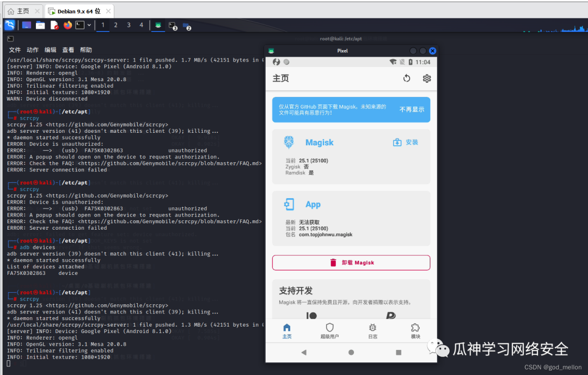Click the scrcpy icon in Pixel title bar
The width and height of the screenshot is (588, 375).
pyautogui.click(x=271, y=51)
